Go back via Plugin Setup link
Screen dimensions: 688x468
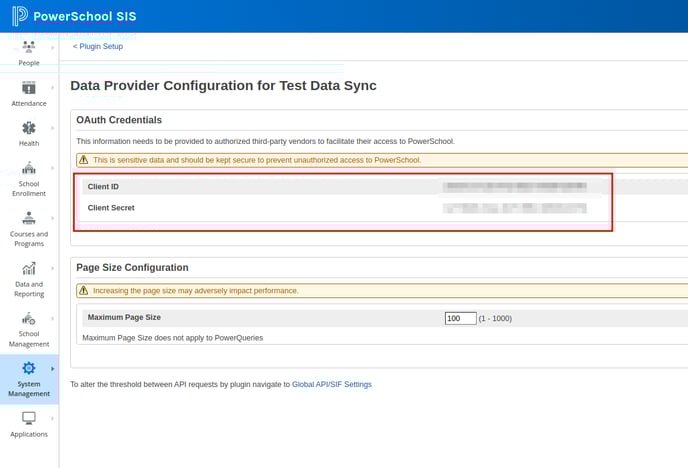click(x=98, y=46)
